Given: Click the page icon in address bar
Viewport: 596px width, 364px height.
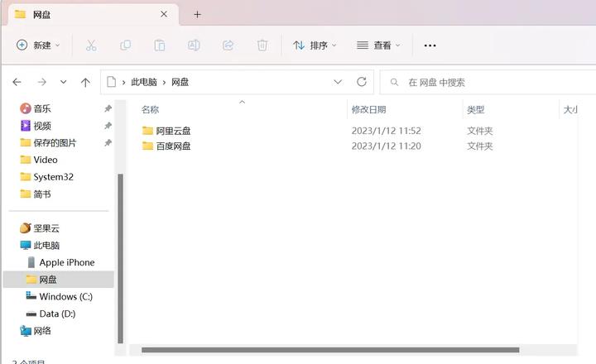Looking at the screenshot, I should (x=111, y=82).
